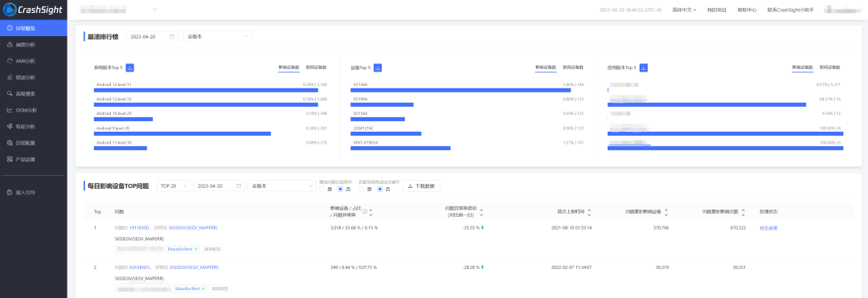Click the 下载数据 button
The height and width of the screenshot is (298, 868).
tap(421, 186)
